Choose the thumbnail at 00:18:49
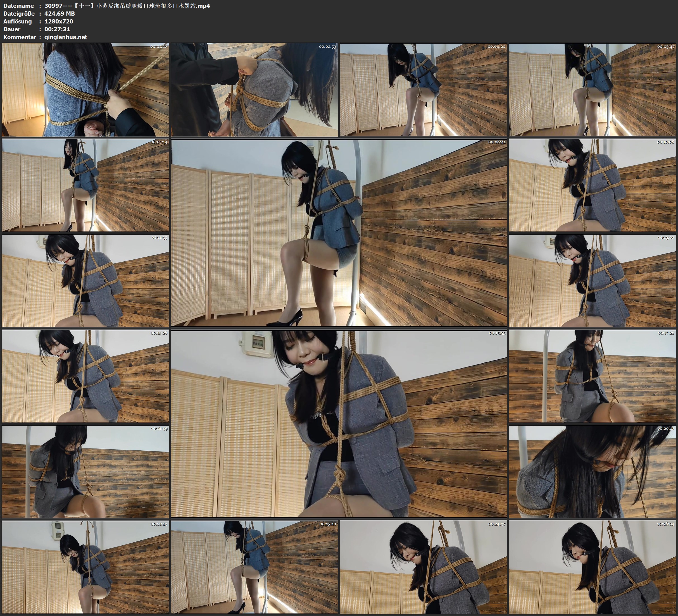 (x=85, y=472)
